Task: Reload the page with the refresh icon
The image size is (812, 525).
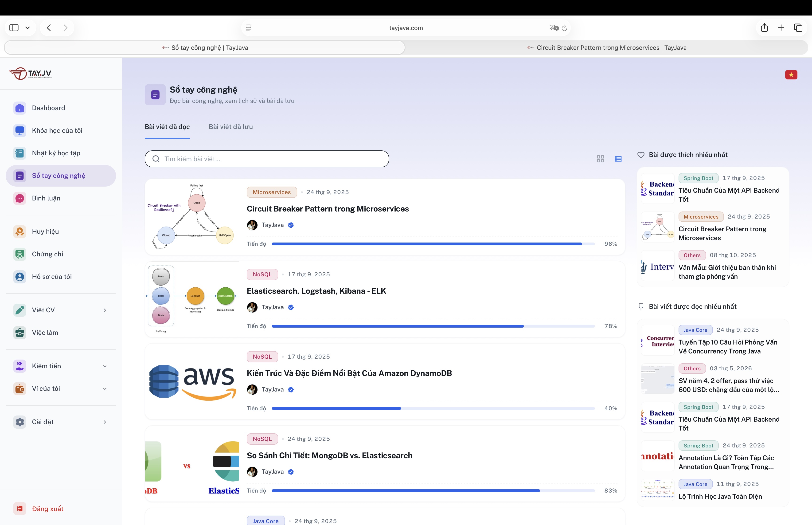Action: point(564,28)
